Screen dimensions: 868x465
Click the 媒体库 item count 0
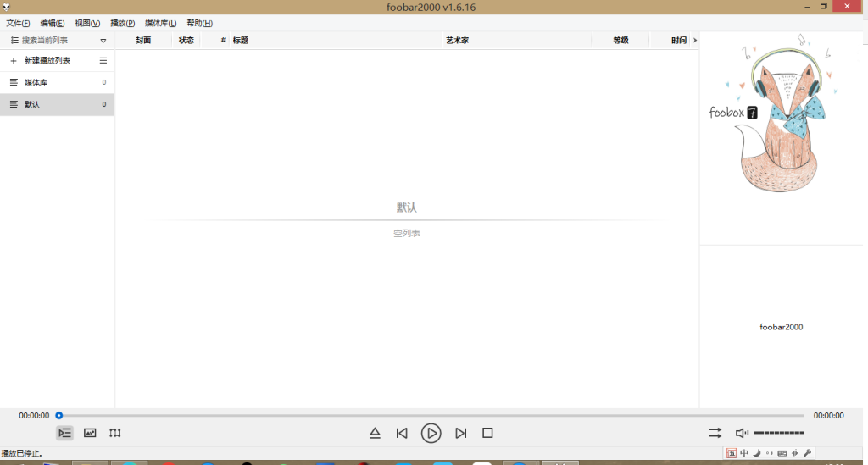[x=104, y=82]
